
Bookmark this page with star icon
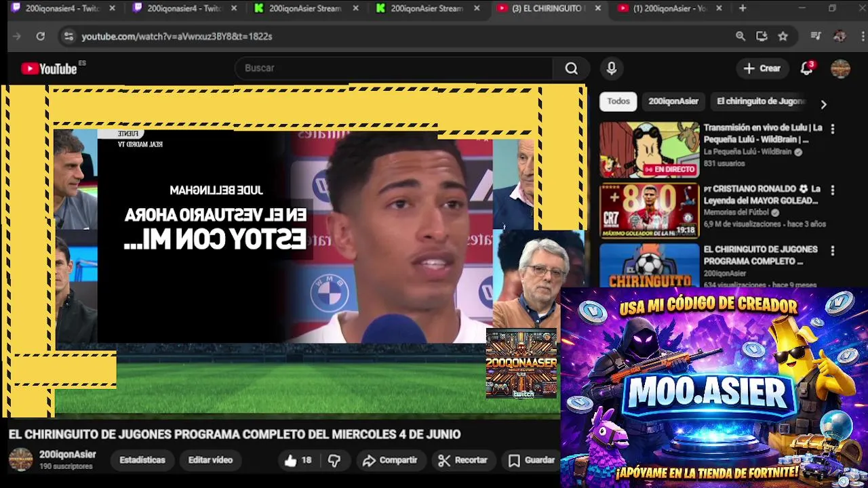783,36
